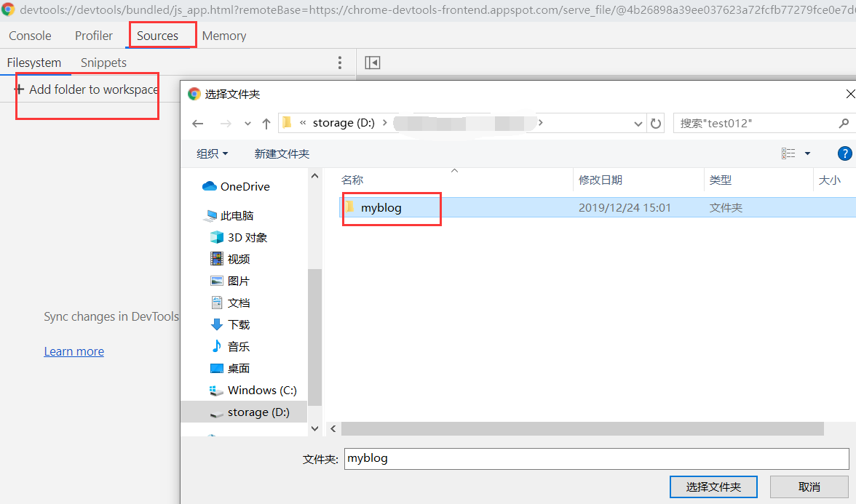Viewport: 856px width, 504px height.
Task: Click inside the 文件夹 name input field
Action: tap(510, 458)
